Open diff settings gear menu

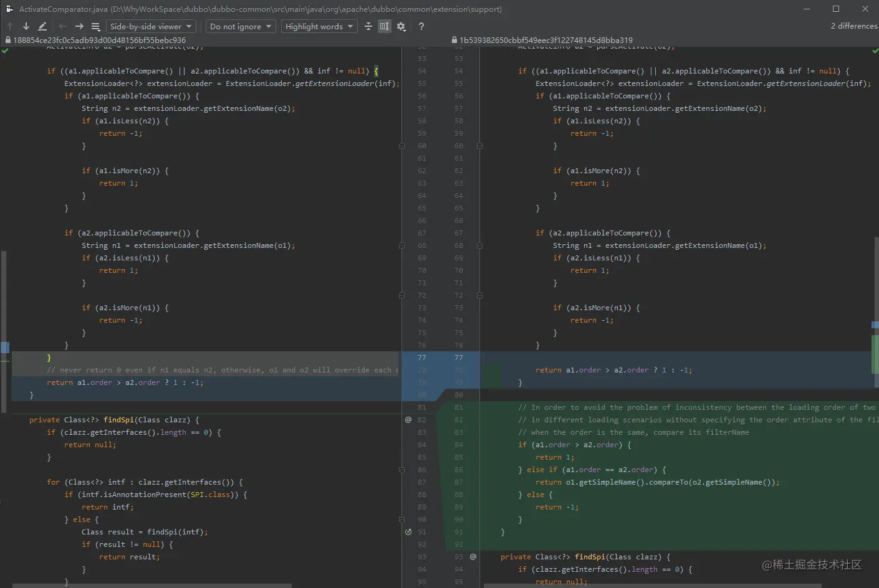coord(401,26)
